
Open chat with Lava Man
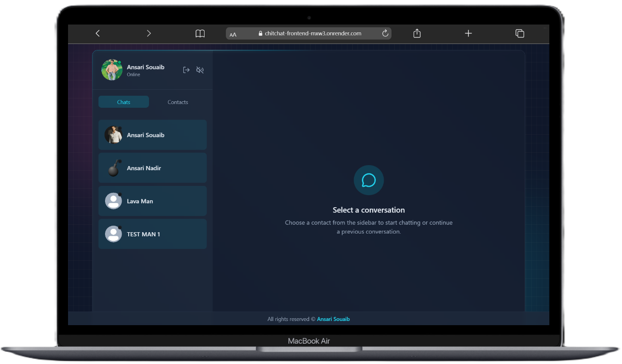(x=153, y=201)
